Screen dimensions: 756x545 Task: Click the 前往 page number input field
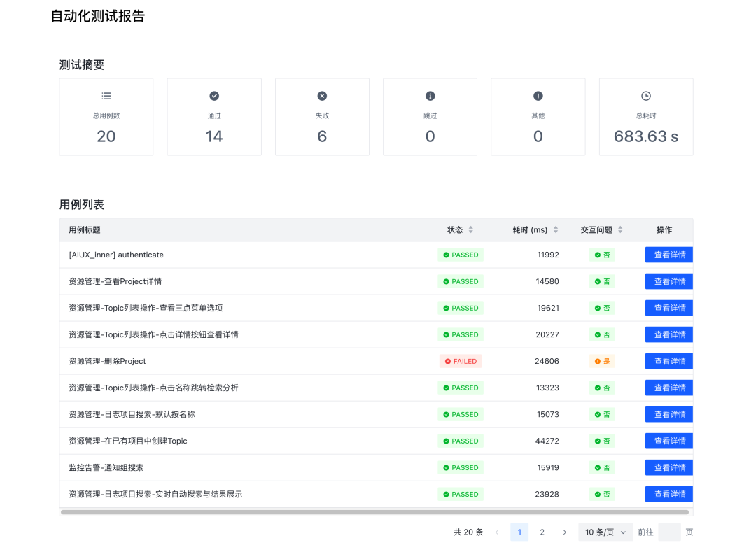[x=669, y=532]
